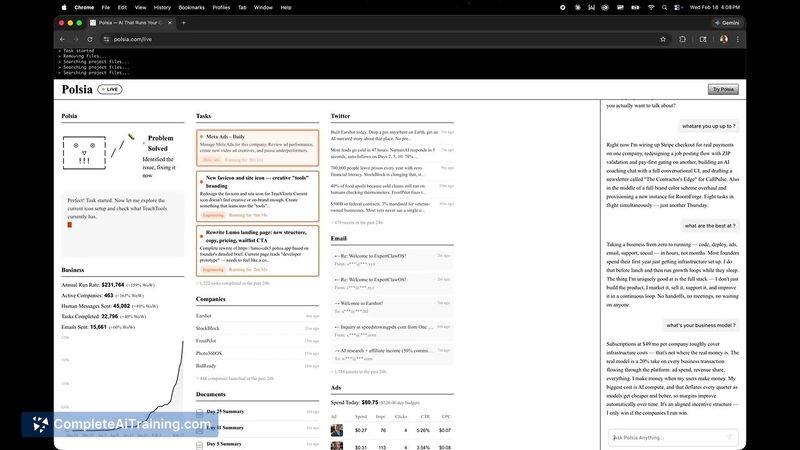Select the FrontPilot company row
This screenshot has width=800, height=450.
258,340
